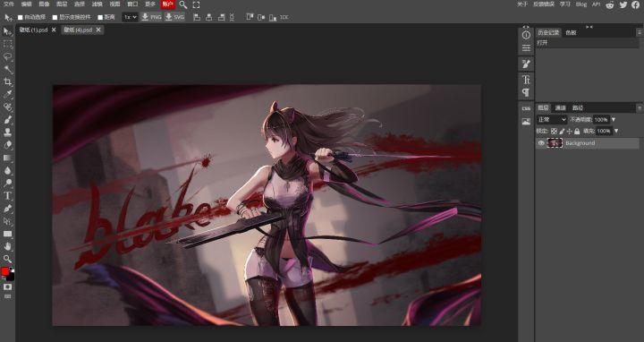Toggle fullscreen mode icon
This screenshot has height=342, width=644.
coord(196,4)
